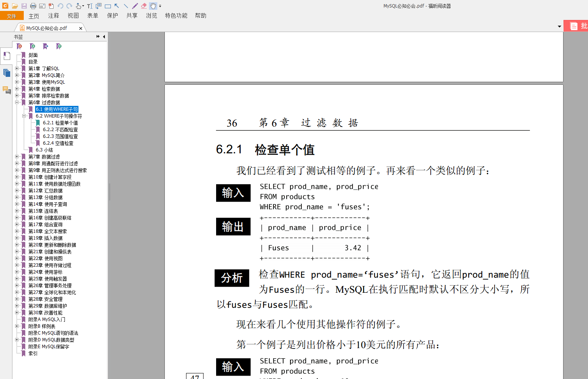Screen dimensions: 588x379
Task: Select the eraser tool
Action: (144, 6)
